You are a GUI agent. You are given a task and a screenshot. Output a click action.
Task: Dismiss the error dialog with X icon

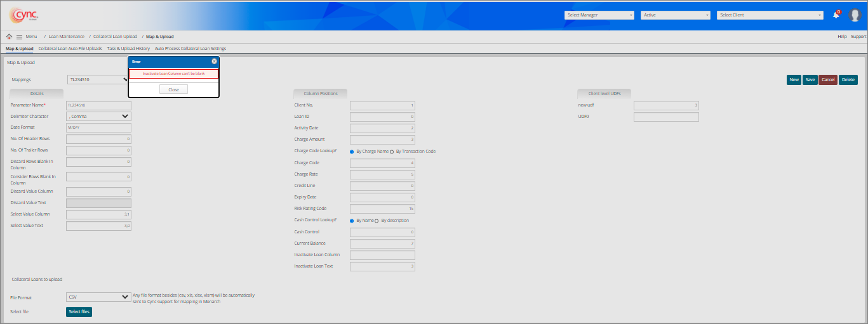215,62
